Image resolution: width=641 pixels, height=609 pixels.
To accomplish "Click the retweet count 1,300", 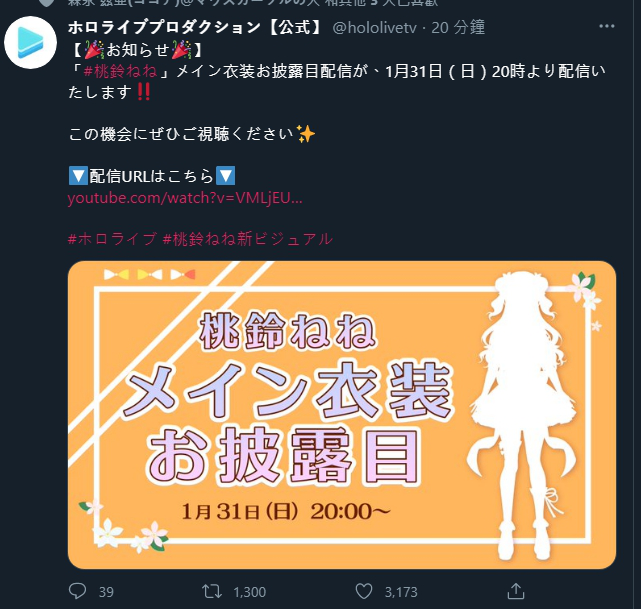I will (249, 592).
